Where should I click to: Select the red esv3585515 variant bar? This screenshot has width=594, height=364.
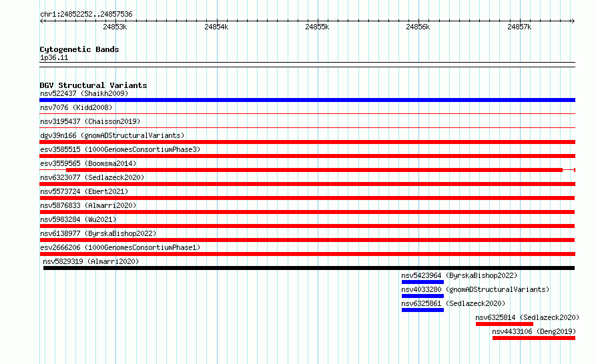click(307, 156)
